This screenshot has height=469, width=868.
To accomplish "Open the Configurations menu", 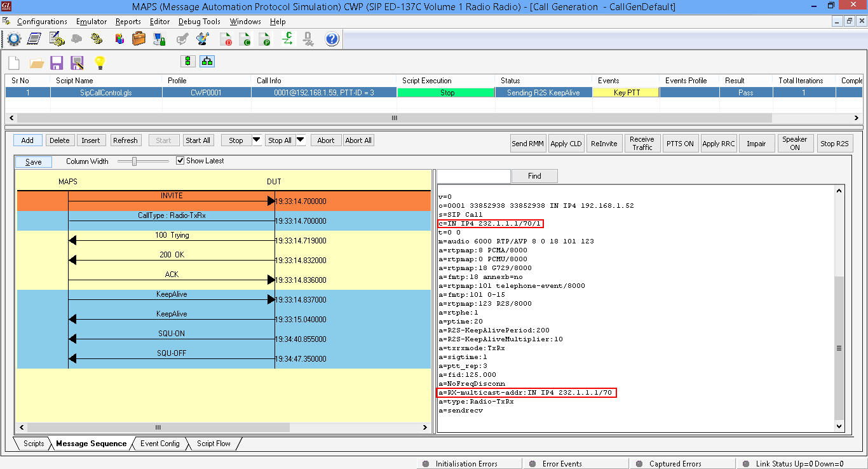I will (x=42, y=22).
